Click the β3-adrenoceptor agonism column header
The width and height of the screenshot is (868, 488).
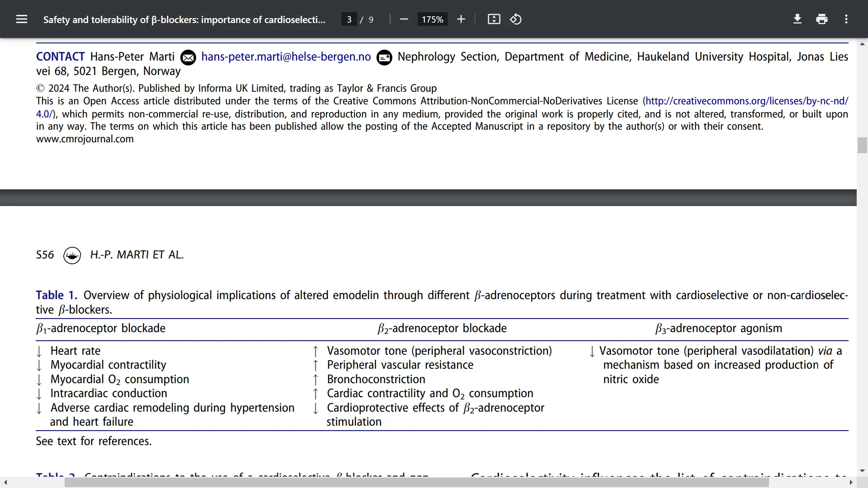719,328
